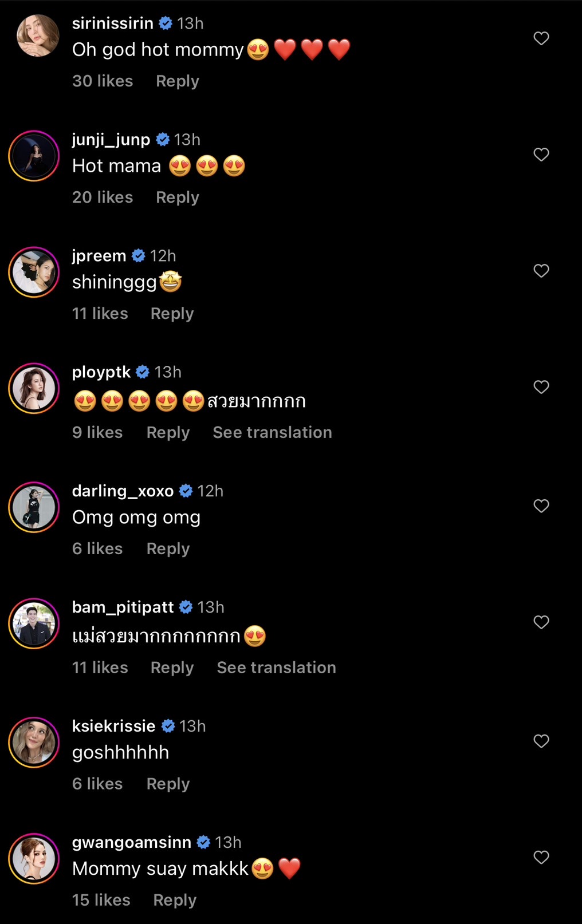View who liked sirinissirin's comment (30 likes)
This screenshot has width=582, height=924.
click(x=103, y=81)
